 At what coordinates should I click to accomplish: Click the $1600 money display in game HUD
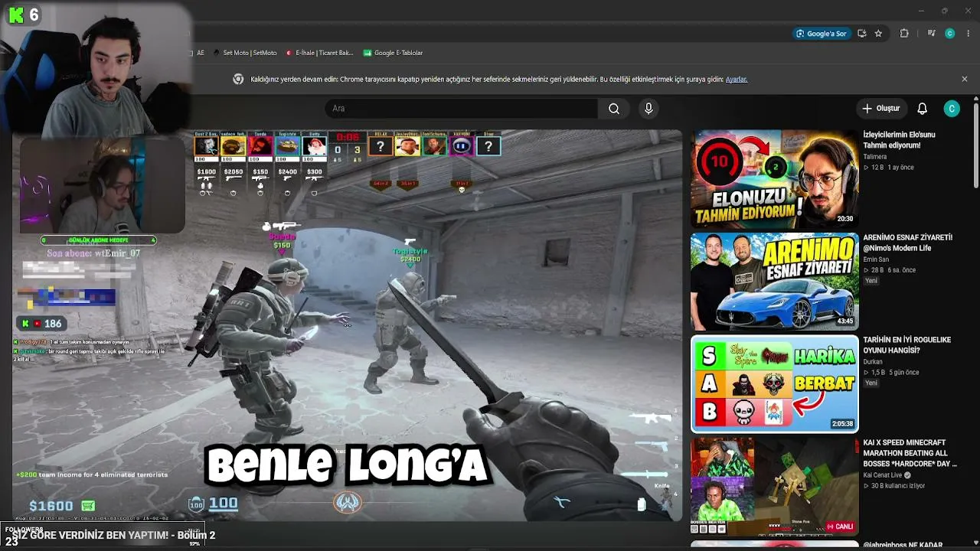coord(51,506)
